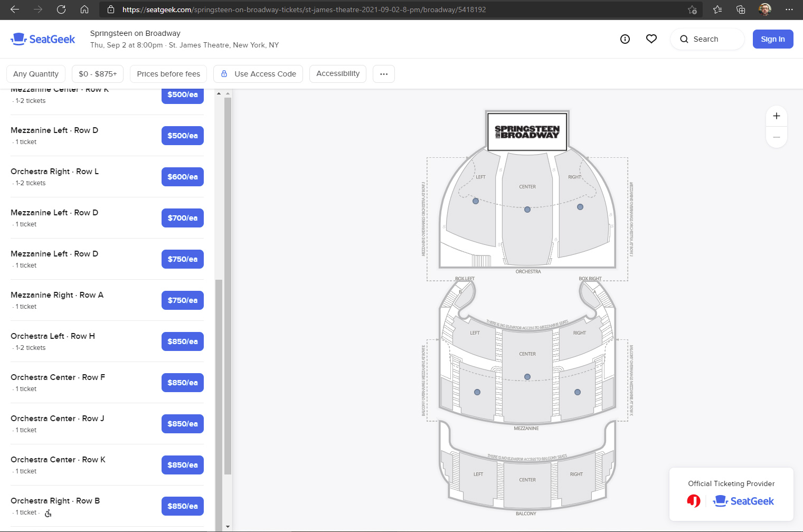
Task: Click the wheelchair accessibility icon on Row B listing
Action: 48,513
